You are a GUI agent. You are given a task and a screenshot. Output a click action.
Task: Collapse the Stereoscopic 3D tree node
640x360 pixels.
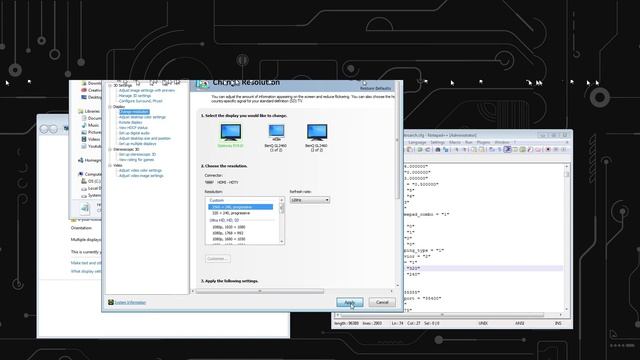tap(110, 149)
